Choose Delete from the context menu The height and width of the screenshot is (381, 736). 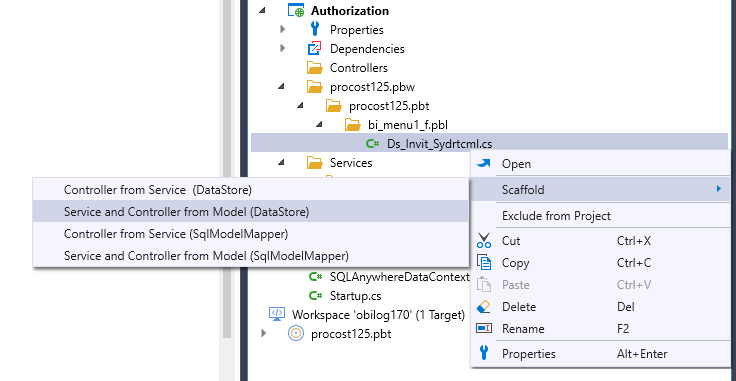(x=601, y=307)
